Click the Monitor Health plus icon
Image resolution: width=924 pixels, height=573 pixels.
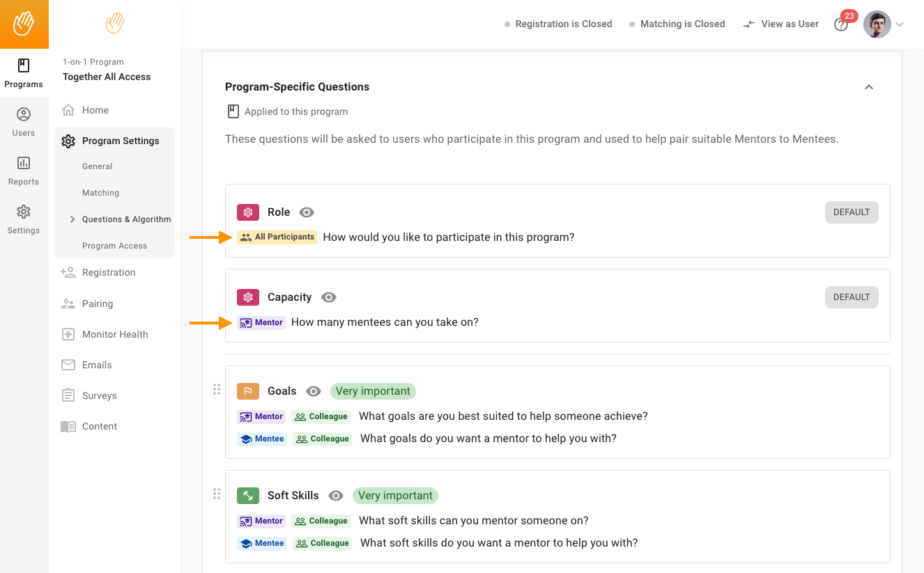(68, 334)
